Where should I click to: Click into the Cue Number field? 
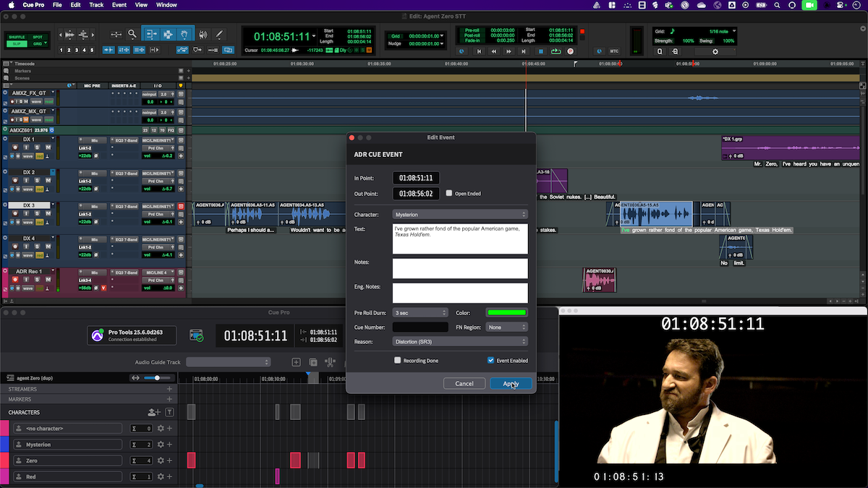pyautogui.click(x=420, y=328)
